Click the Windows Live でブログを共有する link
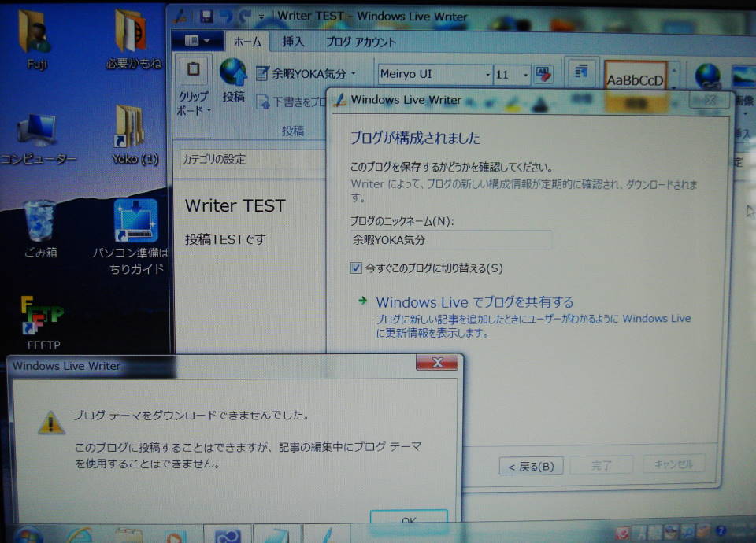756x543 pixels. coord(474,302)
